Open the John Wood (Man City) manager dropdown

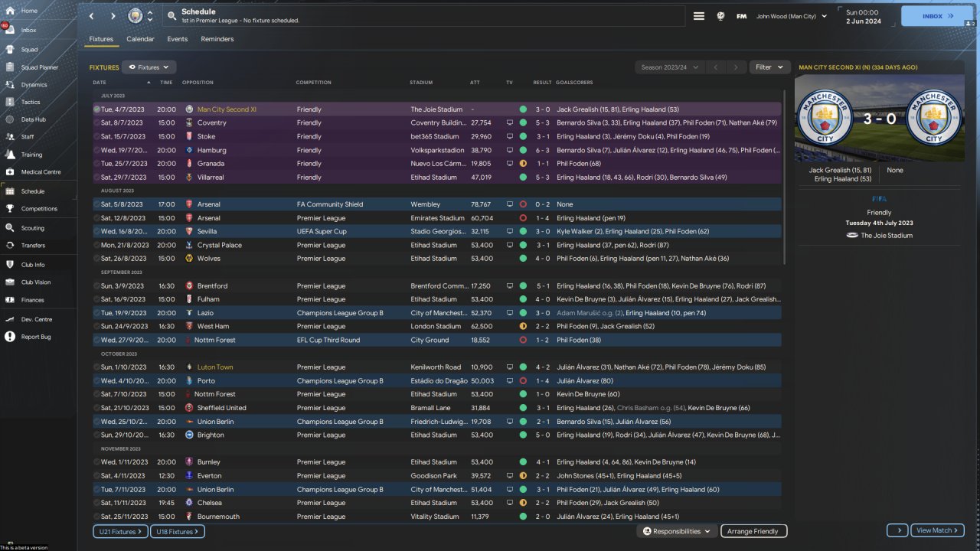tap(791, 16)
